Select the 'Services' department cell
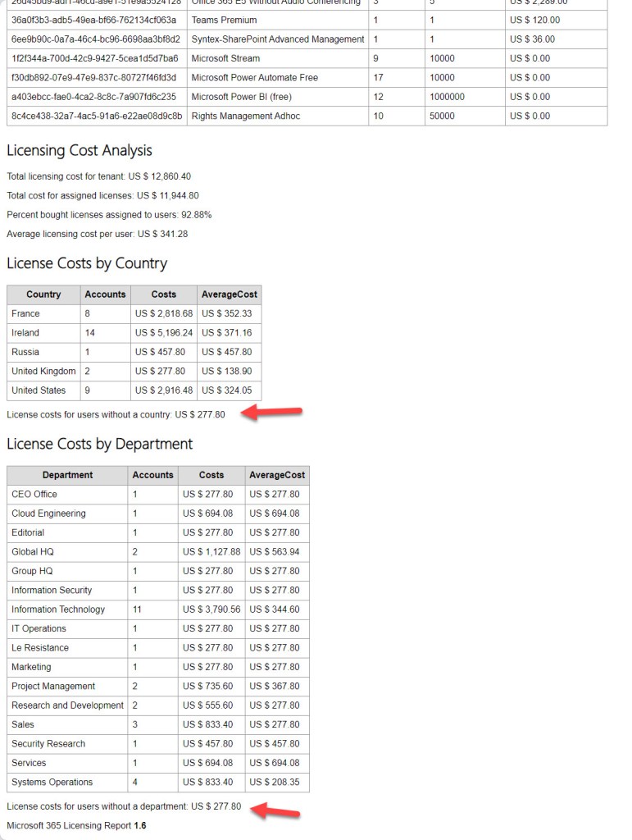Image resolution: width=632 pixels, height=840 pixels. point(67,763)
